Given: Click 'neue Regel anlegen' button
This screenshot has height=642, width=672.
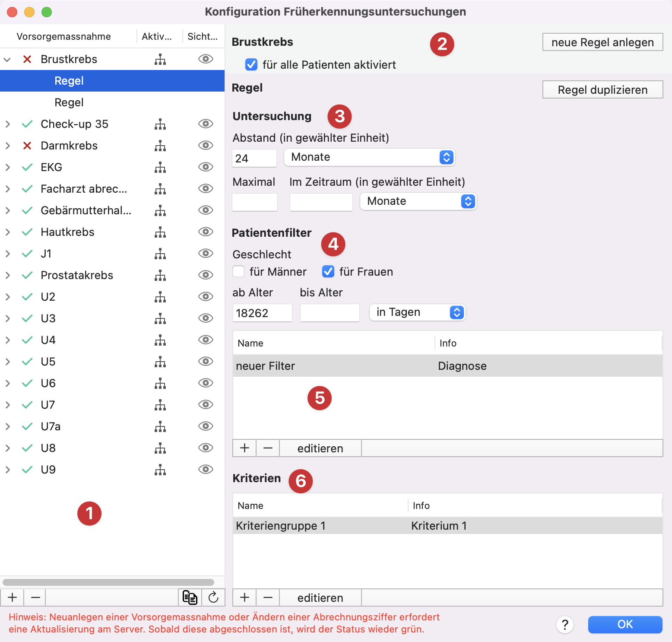Looking at the screenshot, I should tap(603, 42).
